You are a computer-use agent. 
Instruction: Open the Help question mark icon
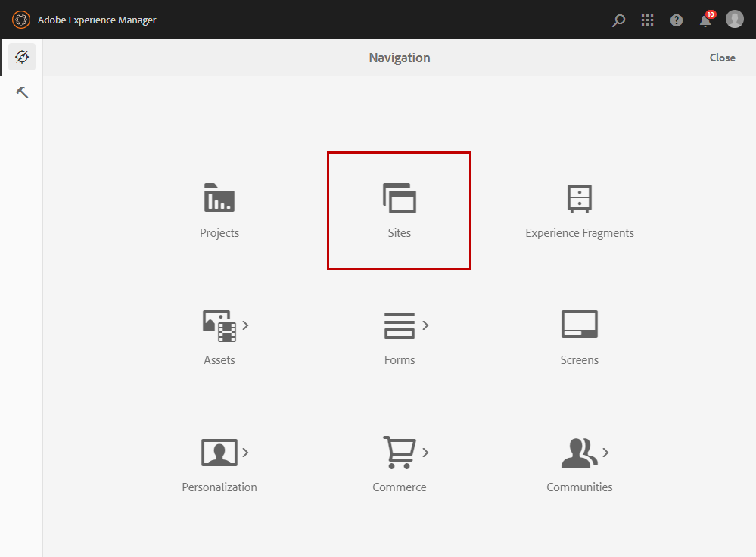coord(676,20)
